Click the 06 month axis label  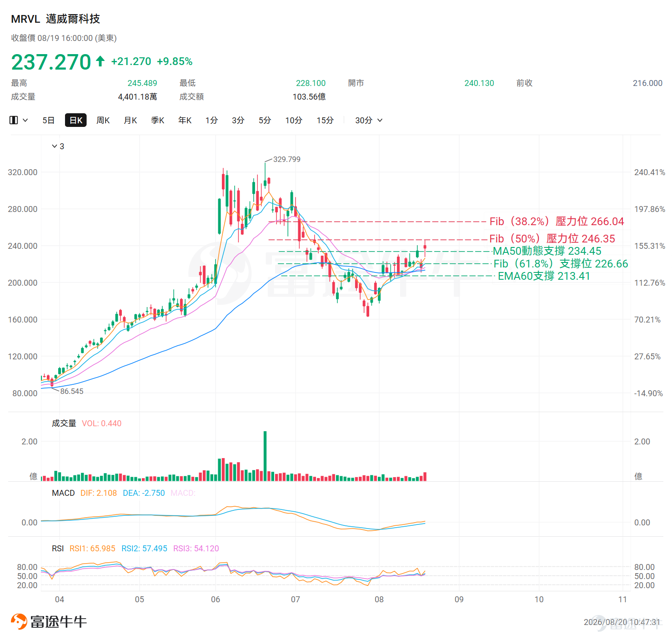point(216,600)
